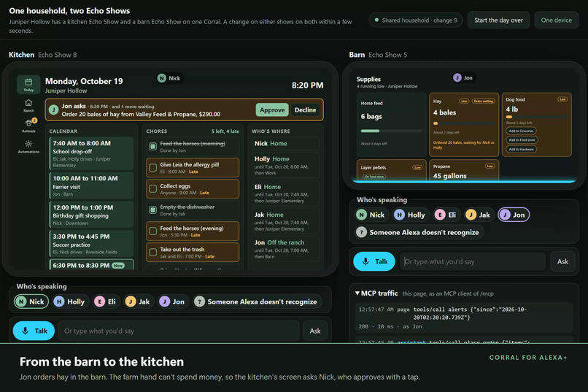This screenshot has height=392, width=588.
Task: Select Holly as the kitchen speaker
Action: (70, 301)
